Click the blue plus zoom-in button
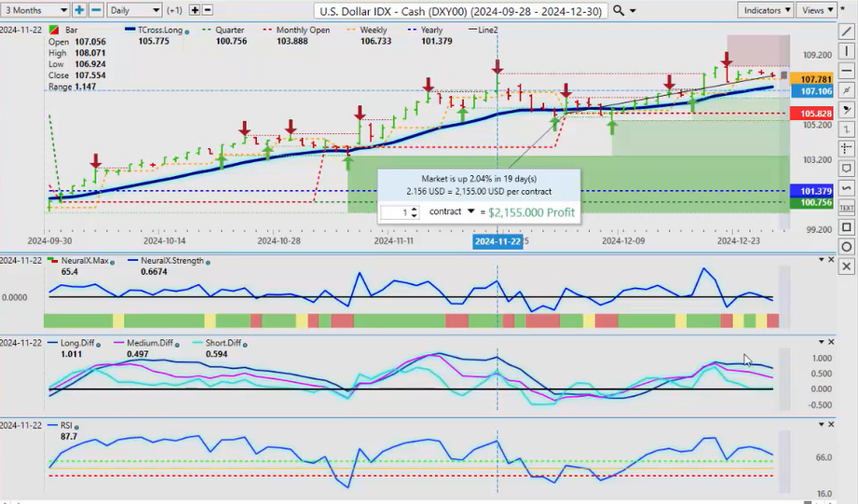The height and width of the screenshot is (504, 858). tap(79, 10)
